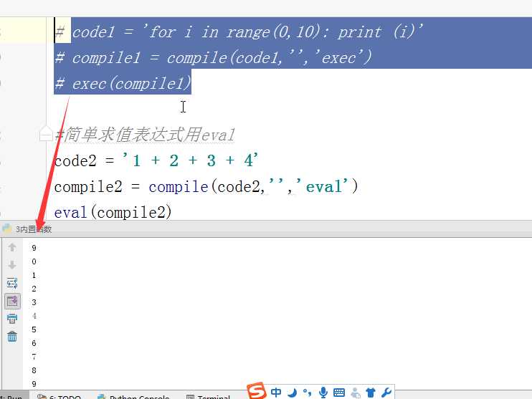Click output line '4' in console
Screen dimensions: 532x399
click(34, 316)
